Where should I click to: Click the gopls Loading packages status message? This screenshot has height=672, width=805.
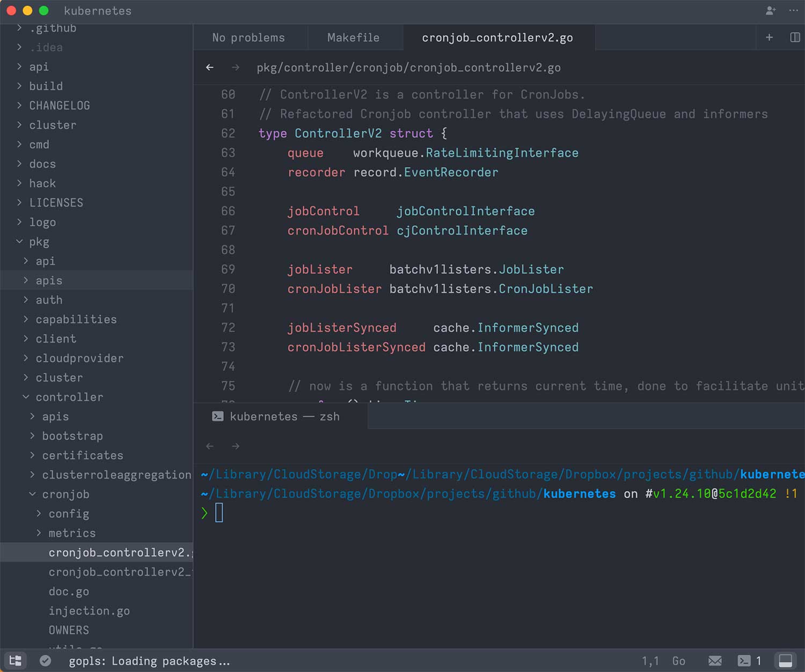point(149,661)
